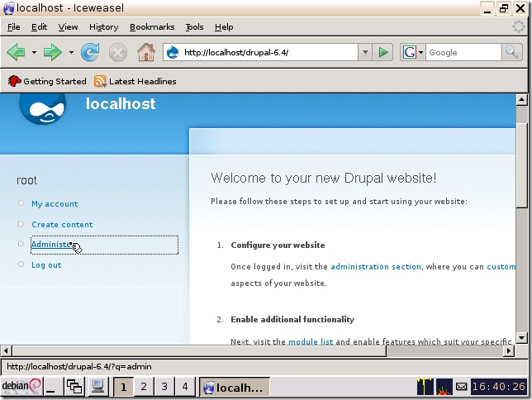Reload the page with the Refresh icon
Screen dimensions: 532x400
(90, 52)
